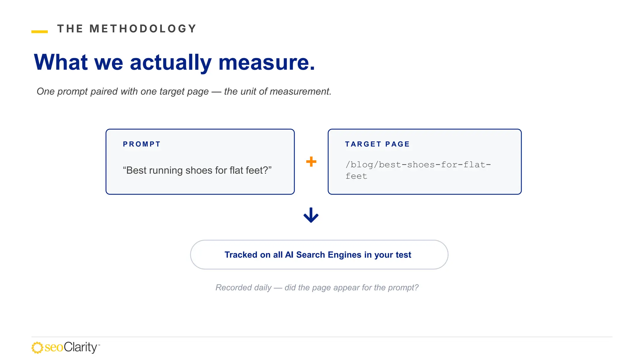The height and width of the screenshot is (362, 644).
Task: Click 'THE METHODOLOGY' section label
Action: 127,29
